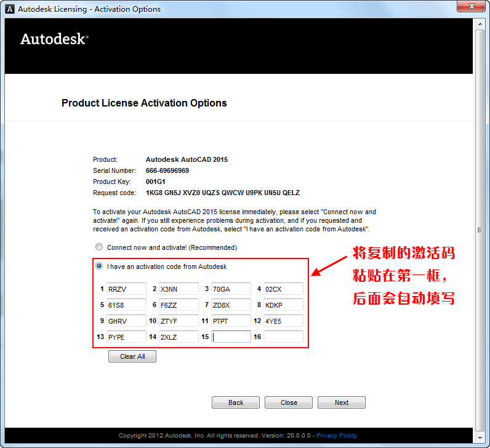Click activation code field 8 containing KDKP
Image resolution: width=490 pixels, height=448 pixels.
click(283, 305)
